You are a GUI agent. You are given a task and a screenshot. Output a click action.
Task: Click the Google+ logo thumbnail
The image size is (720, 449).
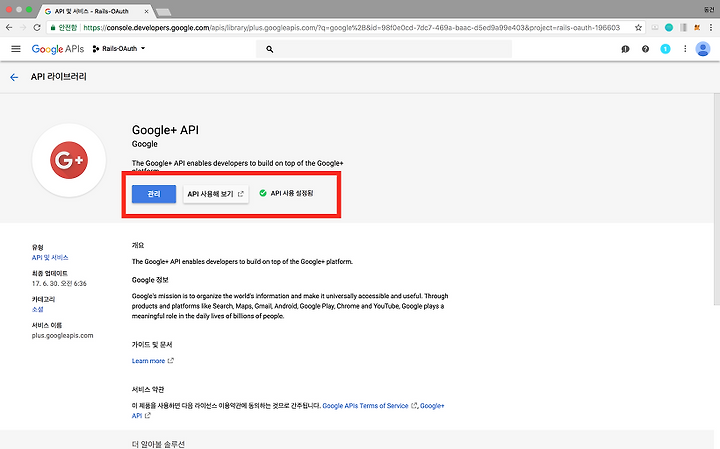(69, 160)
